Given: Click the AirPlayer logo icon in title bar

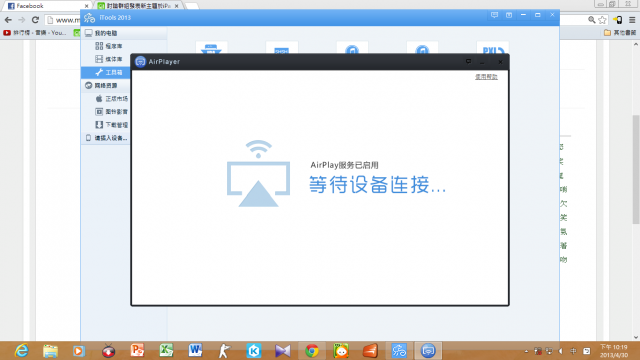Looking at the screenshot, I should coord(140,62).
